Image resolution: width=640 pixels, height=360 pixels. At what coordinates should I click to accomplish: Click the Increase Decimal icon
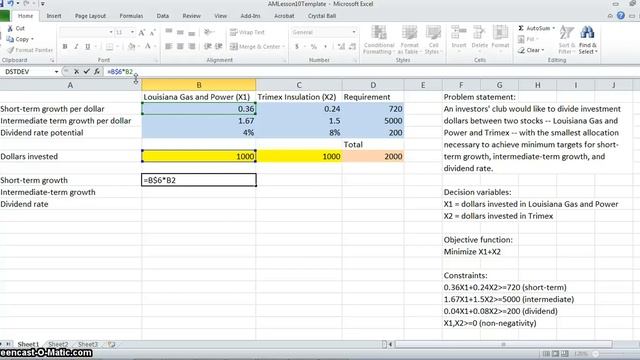tap(341, 47)
